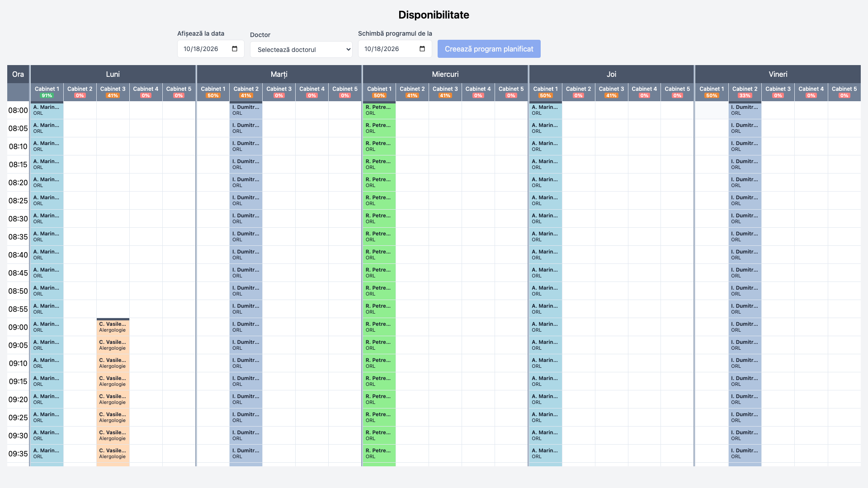Viewport: 868px width, 488px height.
Task: Click Marți Cabinet 1 header with 50%
Action: tap(213, 92)
